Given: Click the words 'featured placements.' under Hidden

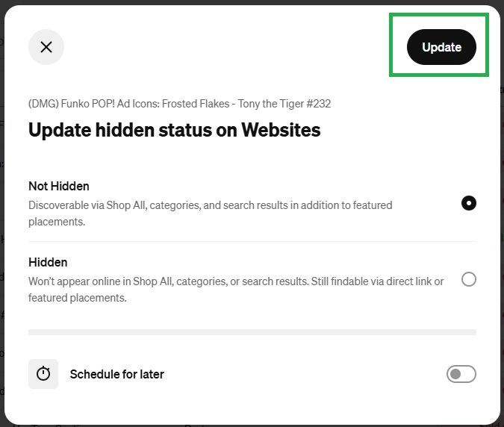Looking at the screenshot, I should (x=78, y=298).
